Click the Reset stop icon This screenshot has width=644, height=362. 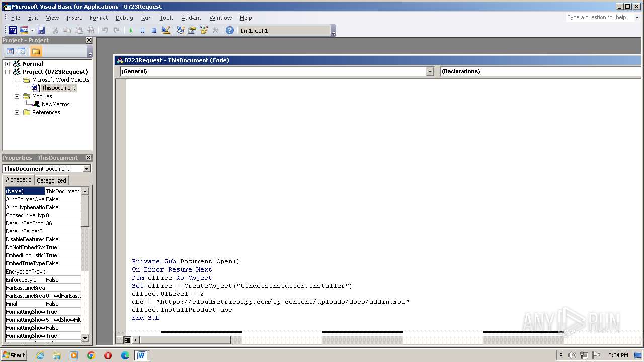pyautogui.click(x=154, y=31)
